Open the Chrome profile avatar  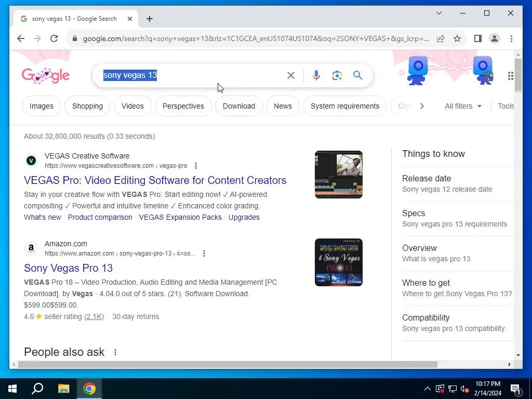(x=495, y=38)
